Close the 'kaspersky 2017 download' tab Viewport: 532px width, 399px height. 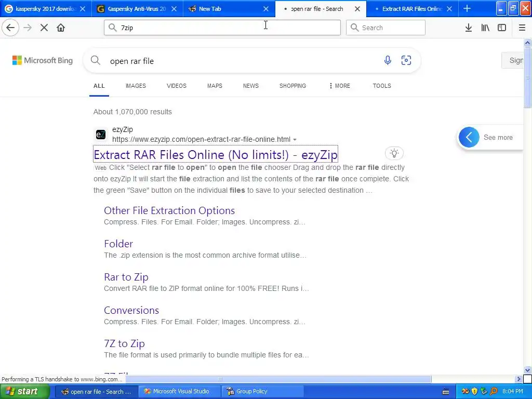[83, 9]
